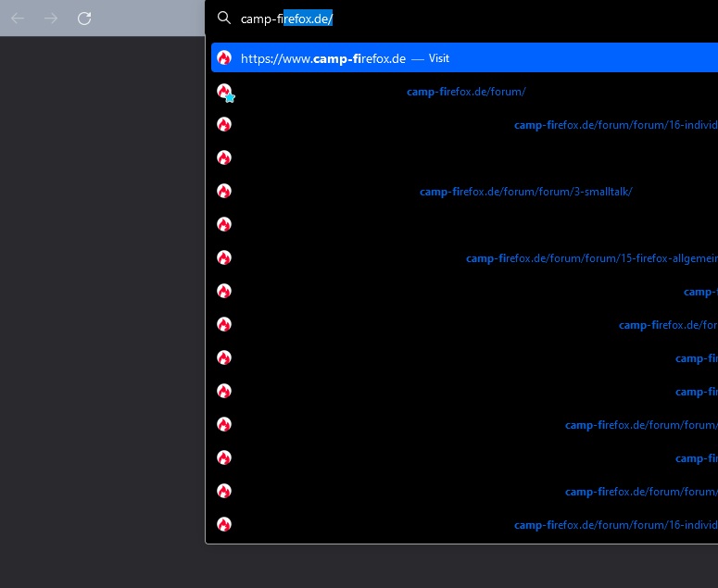The height and width of the screenshot is (588, 718).
Task: Choose the first forum/16-individ suggestion URL
Action: (615, 125)
